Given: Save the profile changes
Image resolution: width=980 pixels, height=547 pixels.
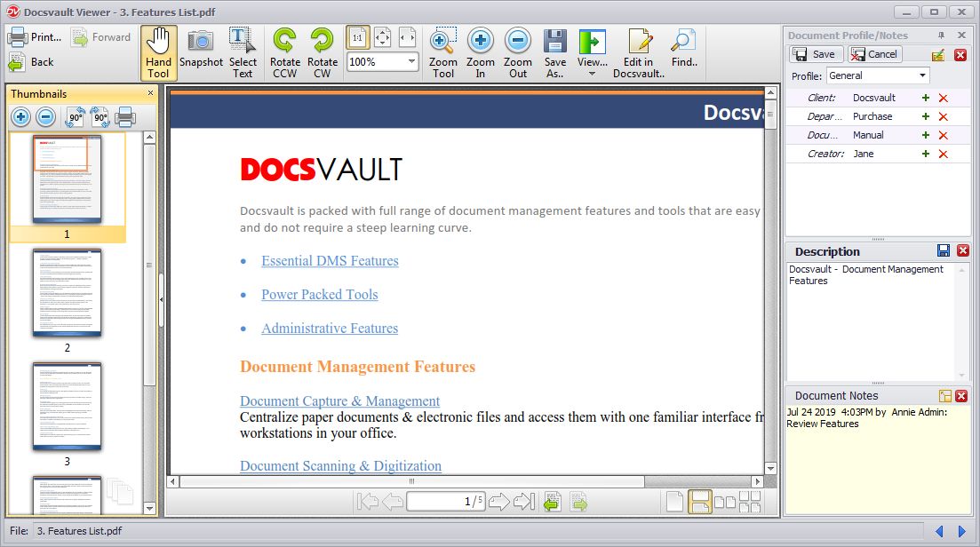Looking at the screenshot, I should pos(815,53).
